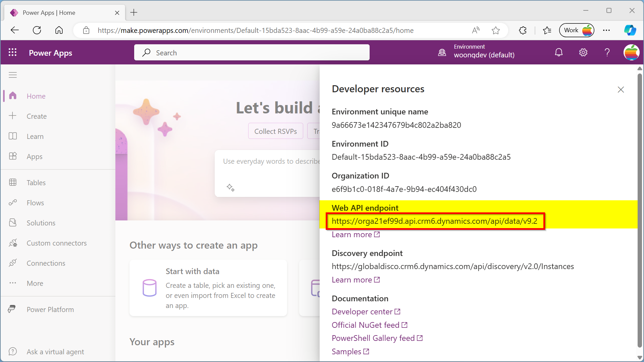644x362 pixels.
Task: Open the Samples link
Action: (x=350, y=352)
